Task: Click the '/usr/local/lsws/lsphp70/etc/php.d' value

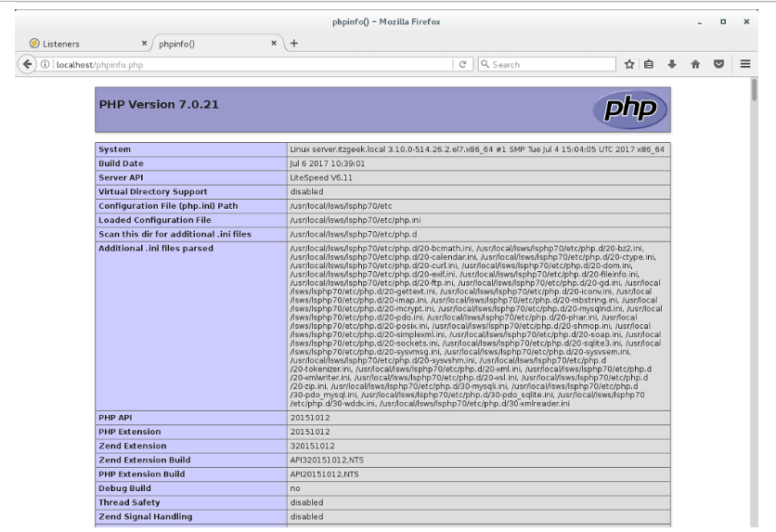Action: (354, 234)
